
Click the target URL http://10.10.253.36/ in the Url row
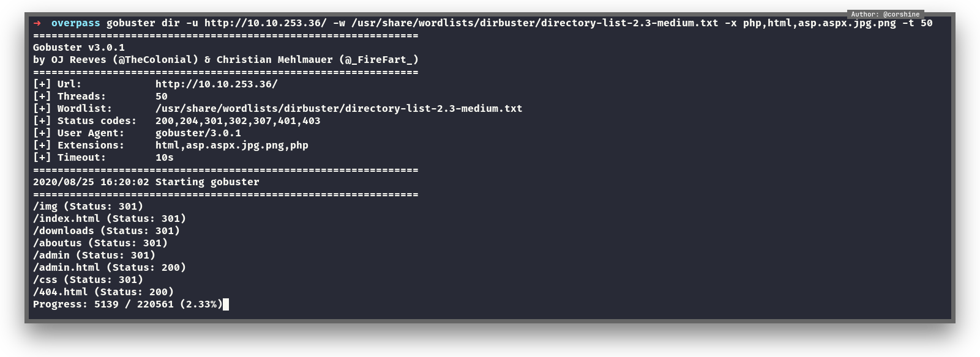[x=216, y=84]
